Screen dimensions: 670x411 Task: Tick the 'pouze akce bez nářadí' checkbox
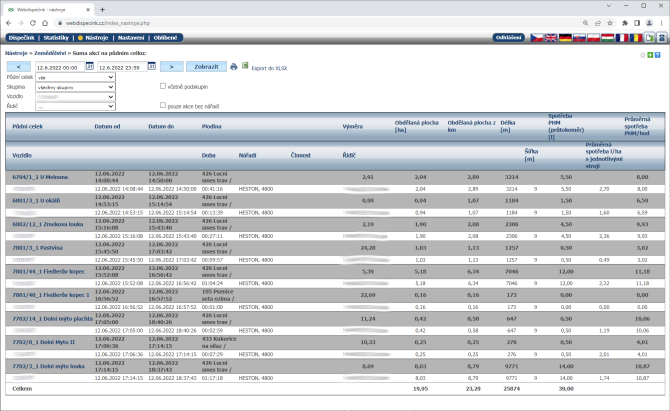[x=163, y=105]
